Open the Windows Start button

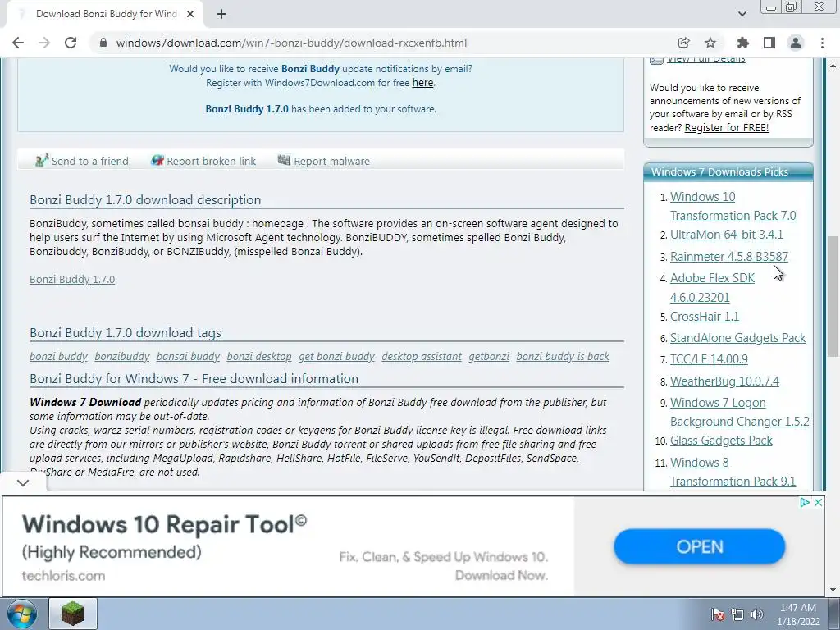click(x=22, y=614)
